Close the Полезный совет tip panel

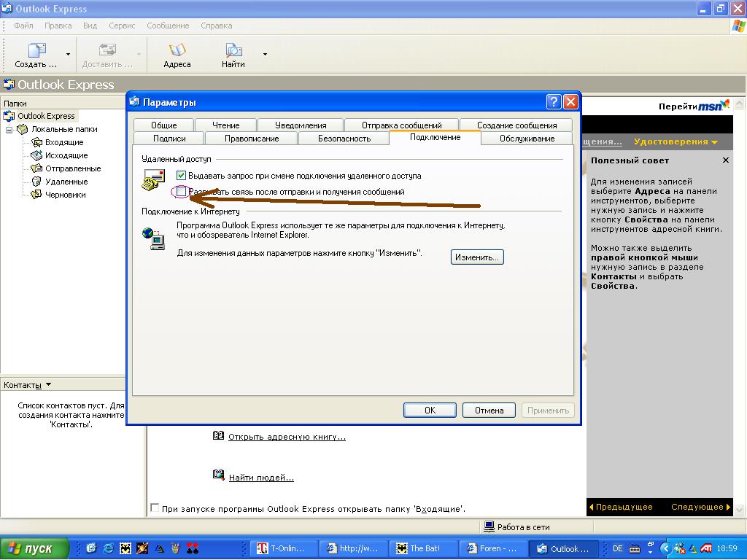725,160
